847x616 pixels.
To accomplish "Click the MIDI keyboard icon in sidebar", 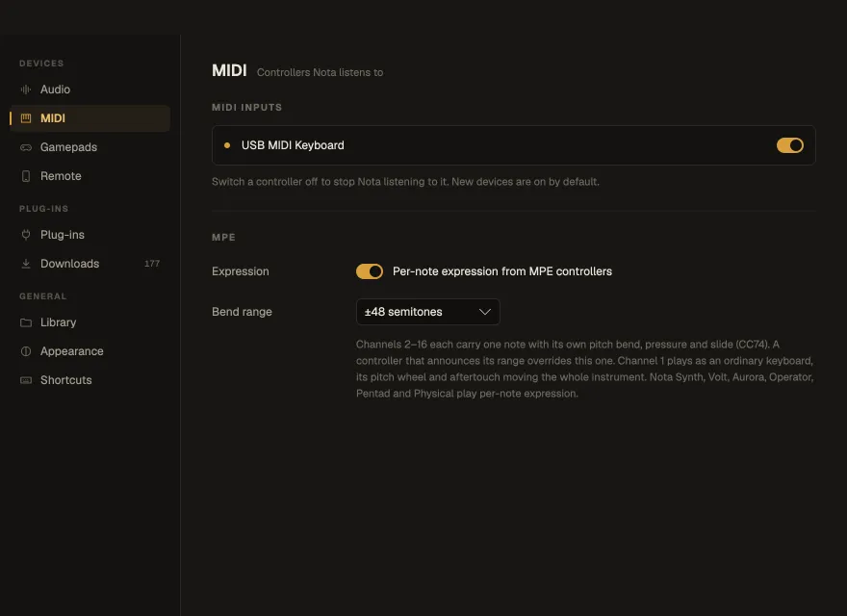I will pyautogui.click(x=25, y=117).
